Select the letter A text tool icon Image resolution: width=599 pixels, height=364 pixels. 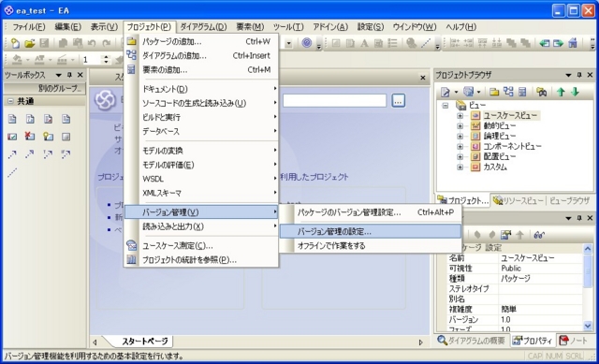pos(364,43)
